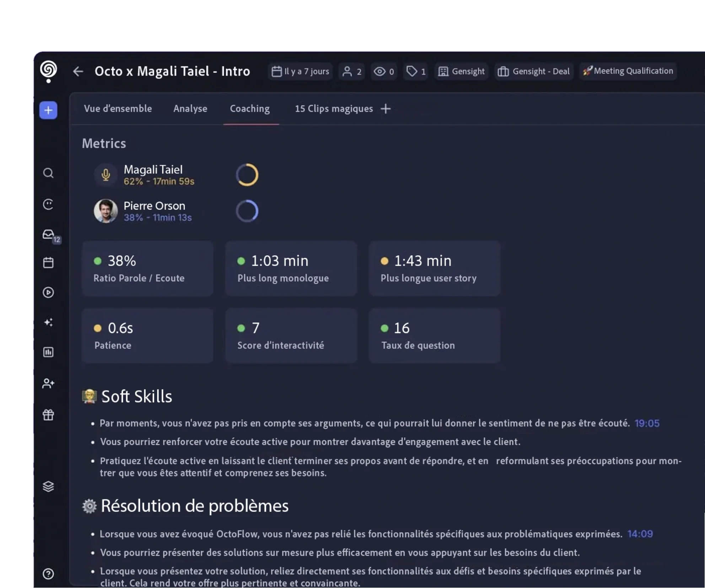Click the 'Soft Skills' heading
This screenshot has width=705, height=588.
click(x=137, y=396)
